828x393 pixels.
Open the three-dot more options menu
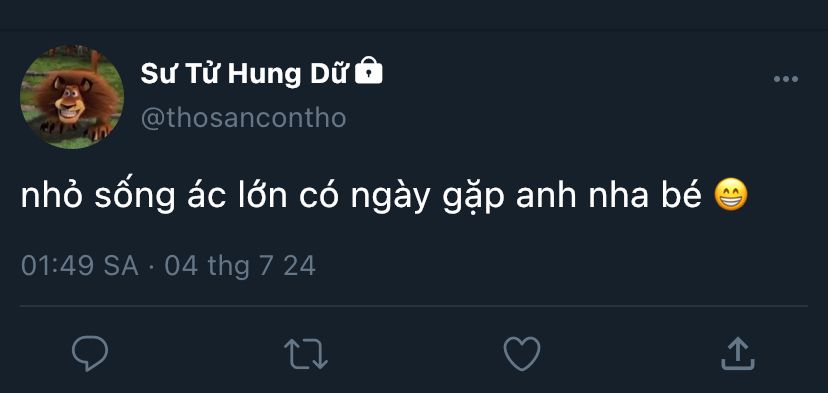click(x=786, y=79)
